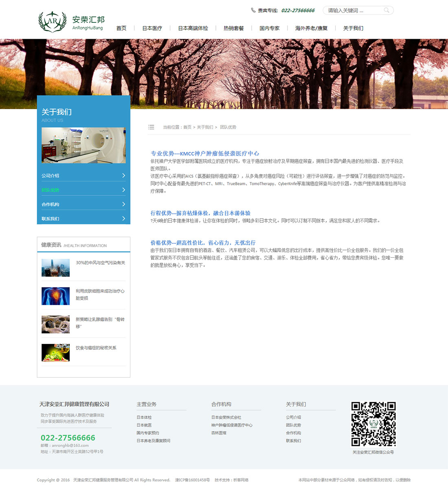448x491 pixels.
Task: Click the WeChat QR code image
Action: [373, 424]
